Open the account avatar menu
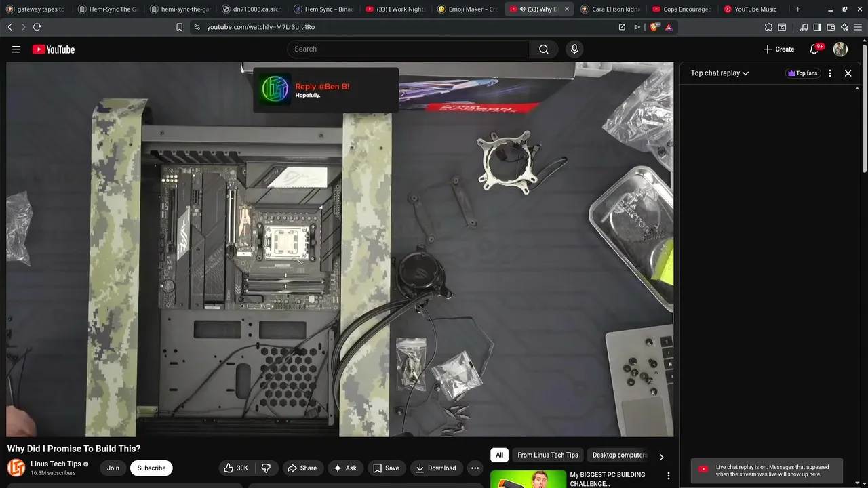This screenshot has width=868, height=488. click(x=840, y=49)
